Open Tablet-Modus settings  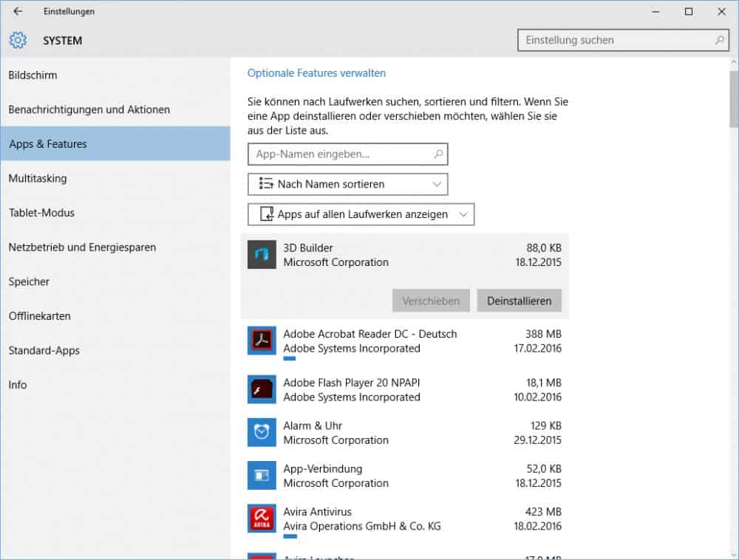point(115,213)
